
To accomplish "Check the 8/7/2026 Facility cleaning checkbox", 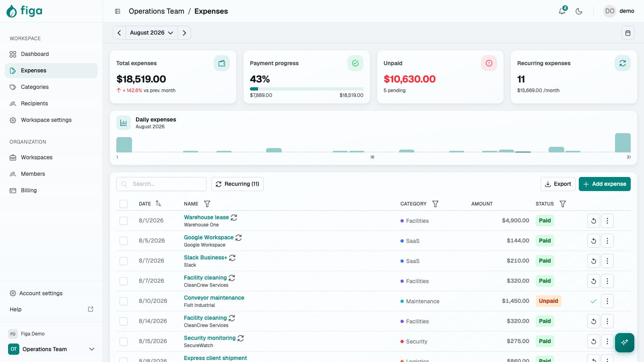I will point(124,281).
